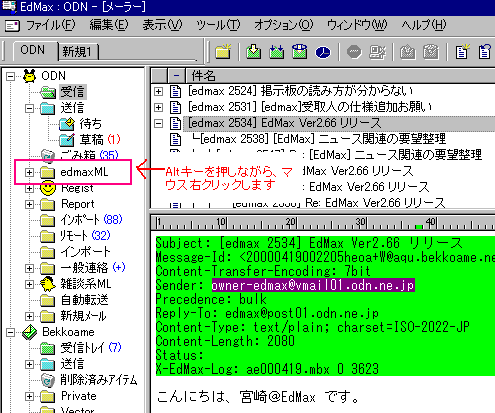Open the オプション(O) menu
This screenshot has width=495, height=413.
(x=284, y=25)
